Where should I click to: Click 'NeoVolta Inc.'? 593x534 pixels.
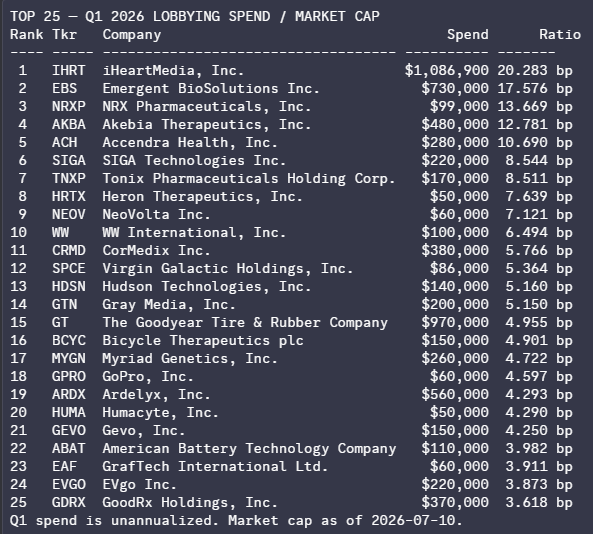tap(157, 214)
